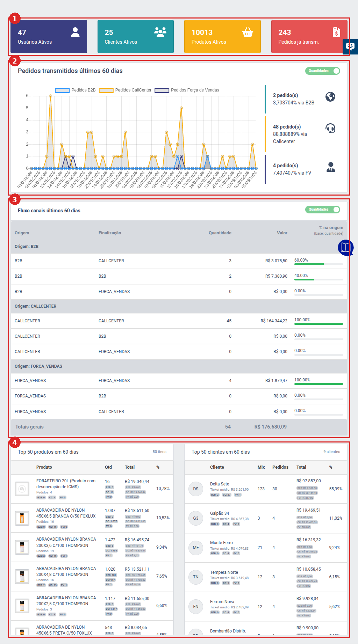Click the FORASTEIRO 20L product thumbnail
This screenshot has width=358, height=644.
tap(22, 489)
